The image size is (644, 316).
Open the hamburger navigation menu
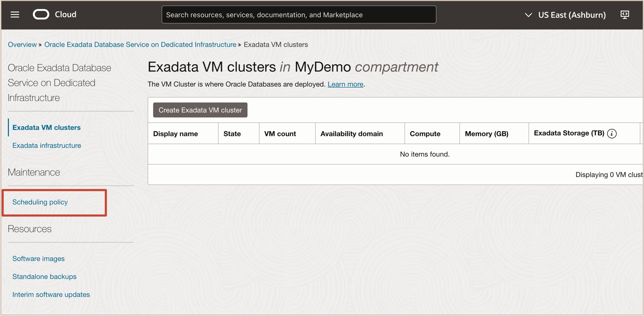pyautogui.click(x=15, y=15)
